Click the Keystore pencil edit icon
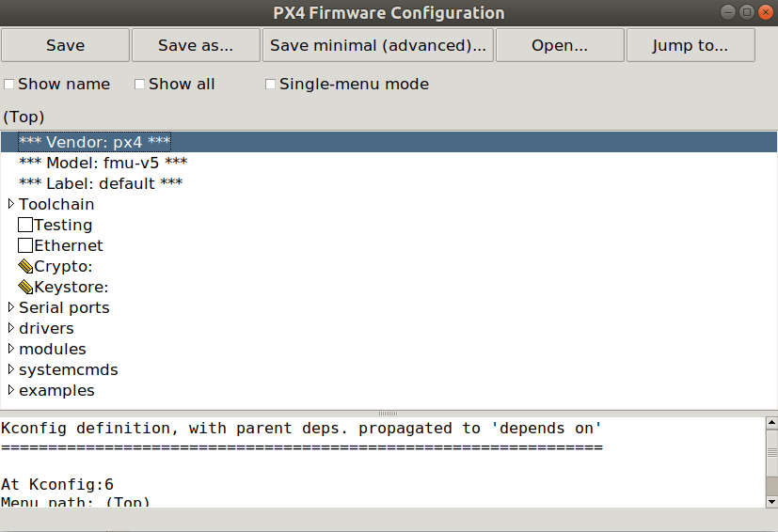Image resolution: width=778 pixels, height=532 pixels. click(x=25, y=288)
